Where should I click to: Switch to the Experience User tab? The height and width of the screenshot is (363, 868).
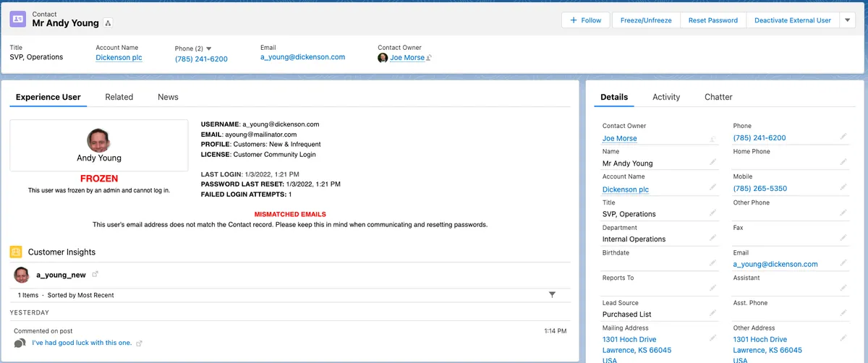48,97
